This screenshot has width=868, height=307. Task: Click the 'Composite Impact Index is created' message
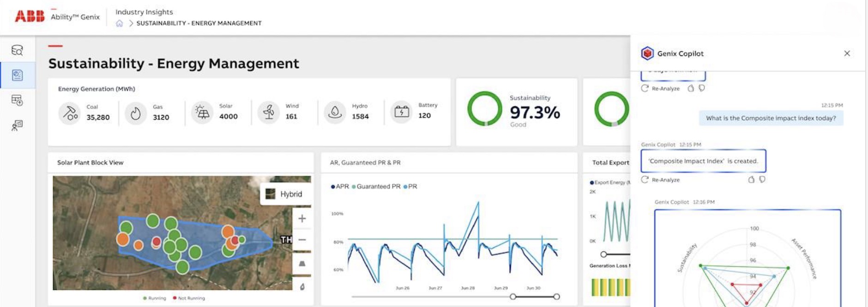click(x=703, y=161)
